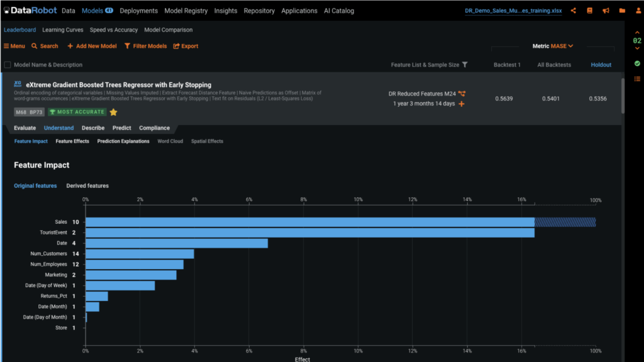Navigate to Insights
Viewport: 644px width, 362px height.
point(226,11)
